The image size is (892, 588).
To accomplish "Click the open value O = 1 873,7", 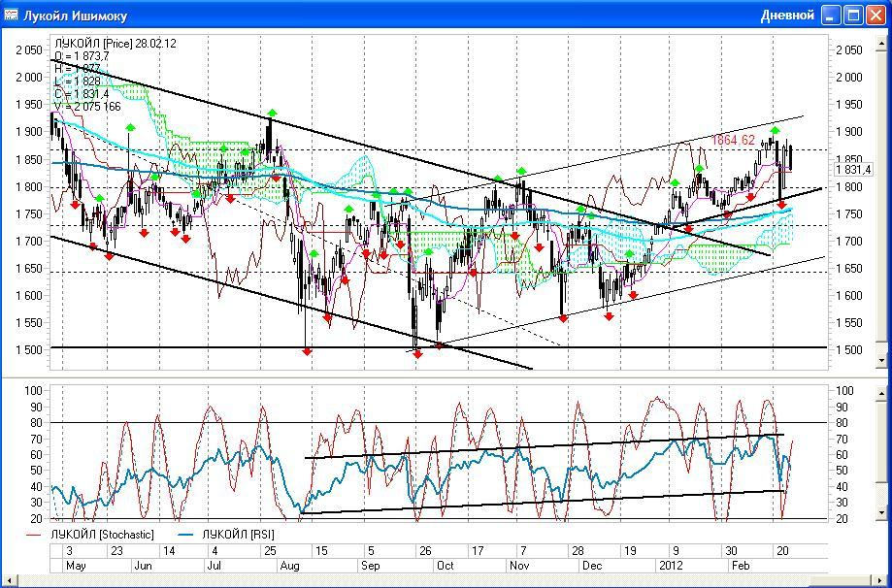I will click(82, 55).
